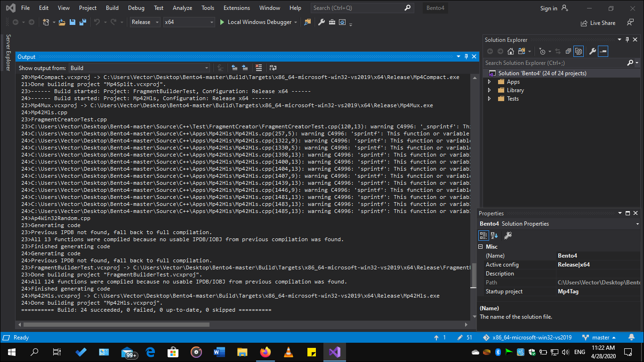This screenshot has height=362, width=644.
Task: Click the Save All icon
Action: tap(83, 22)
